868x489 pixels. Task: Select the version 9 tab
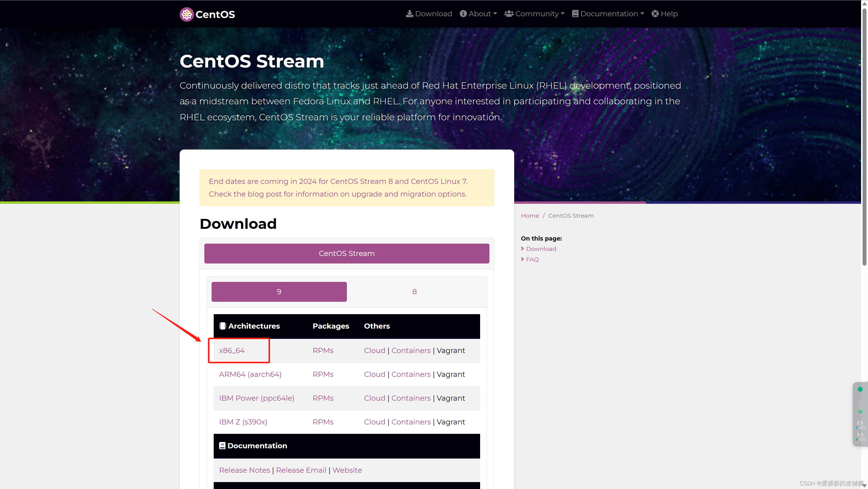click(x=279, y=292)
